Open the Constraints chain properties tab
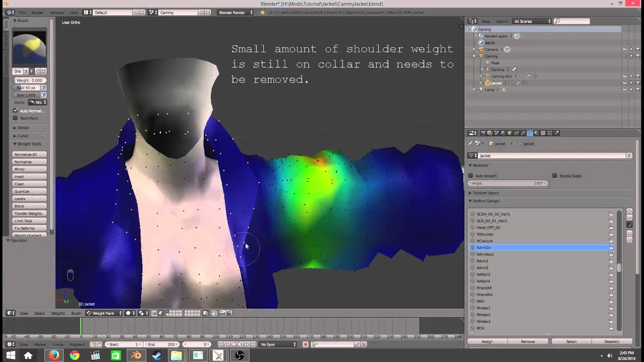 point(516,133)
